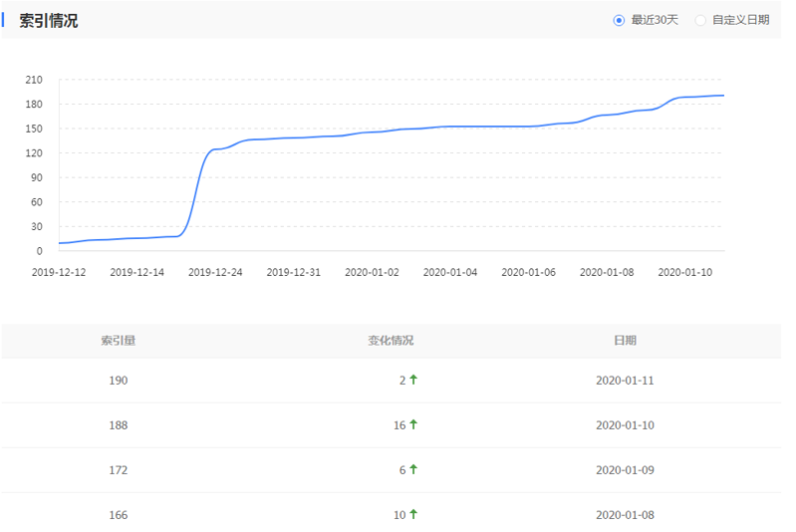Click the index value 188
Viewport: 796px width, 532px height.
pyautogui.click(x=119, y=424)
